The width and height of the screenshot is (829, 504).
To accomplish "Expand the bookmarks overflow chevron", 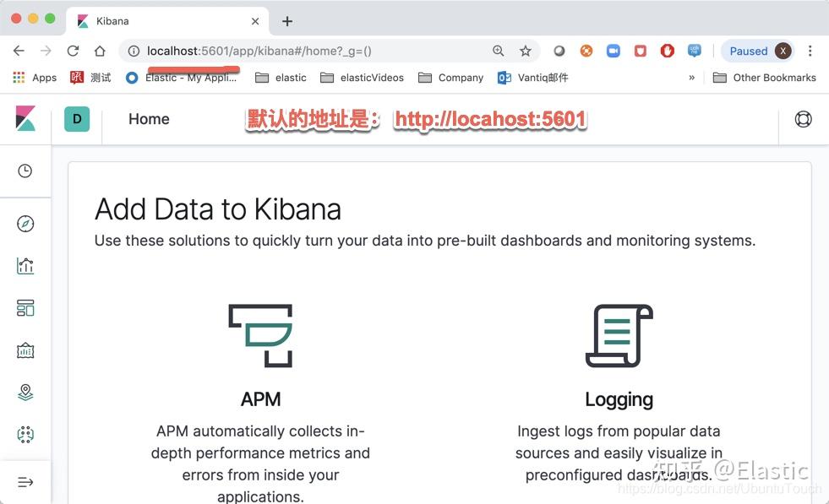I will (x=691, y=77).
